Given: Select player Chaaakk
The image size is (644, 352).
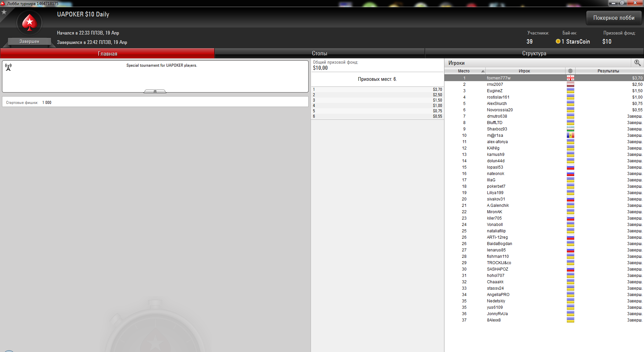Looking at the screenshot, I should point(544,282).
